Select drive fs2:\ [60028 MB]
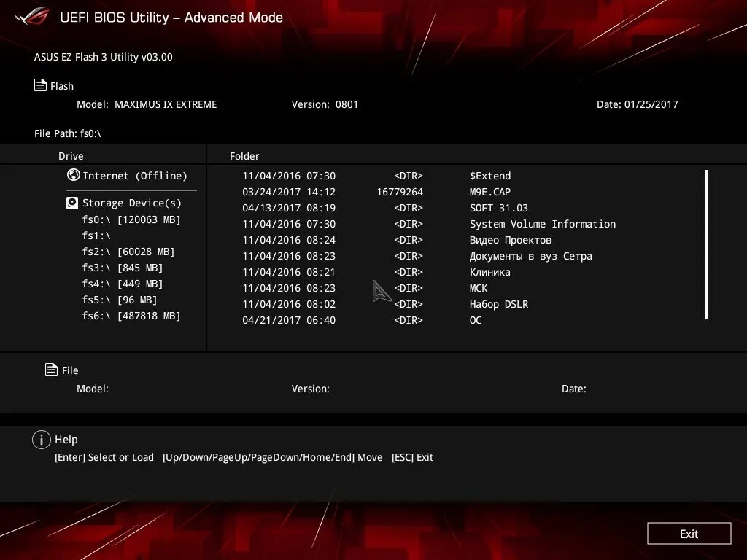This screenshot has height=560, width=747. point(128,252)
